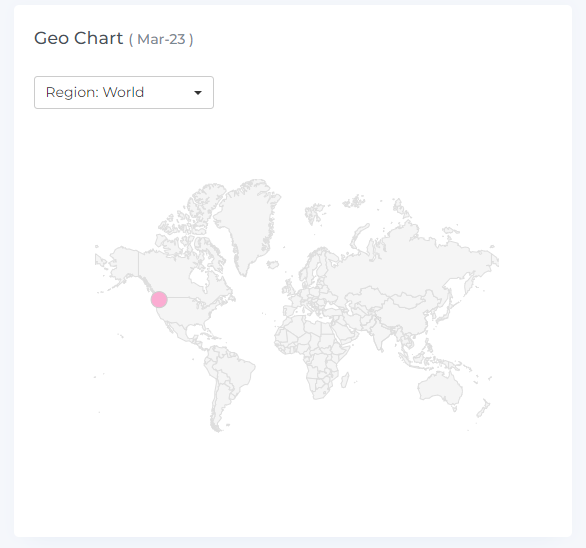Image resolution: width=586 pixels, height=548 pixels.
Task: Click the Geo Chart title
Action: [x=78, y=38]
